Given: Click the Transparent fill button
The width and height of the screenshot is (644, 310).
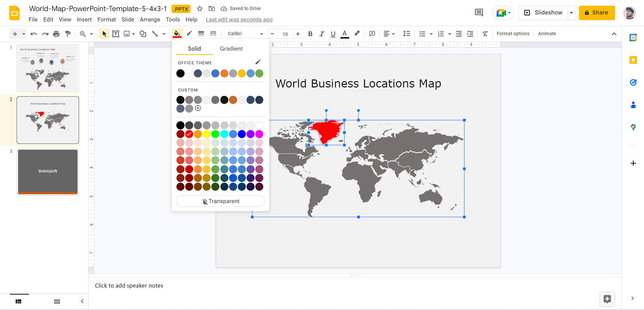Looking at the screenshot, I should click(220, 201).
